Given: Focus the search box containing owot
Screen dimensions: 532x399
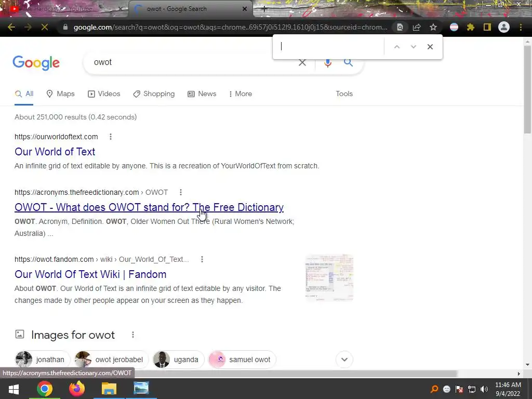Looking at the screenshot, I should [x=190, y=62].
